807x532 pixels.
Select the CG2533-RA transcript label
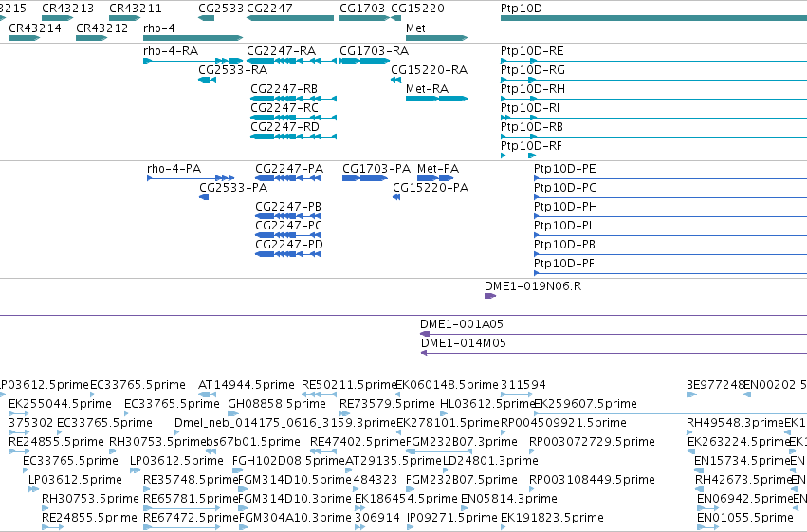232,69
